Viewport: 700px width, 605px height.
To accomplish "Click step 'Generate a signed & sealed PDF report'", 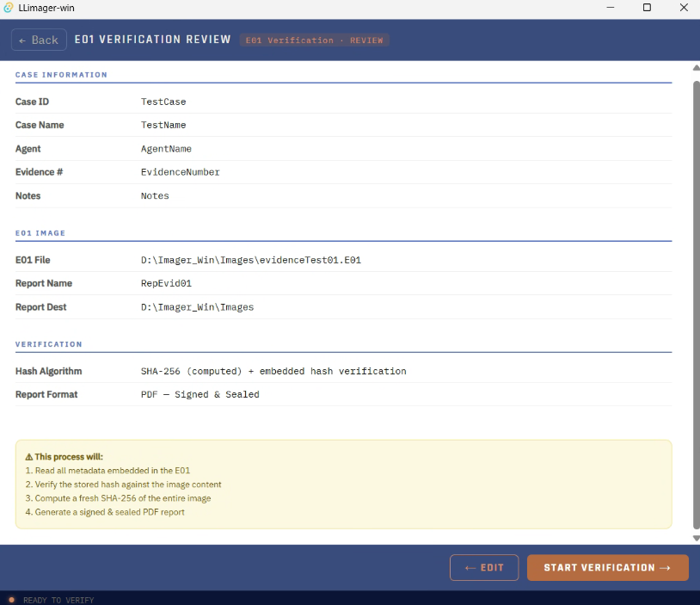I will click(x=105, y=512).
